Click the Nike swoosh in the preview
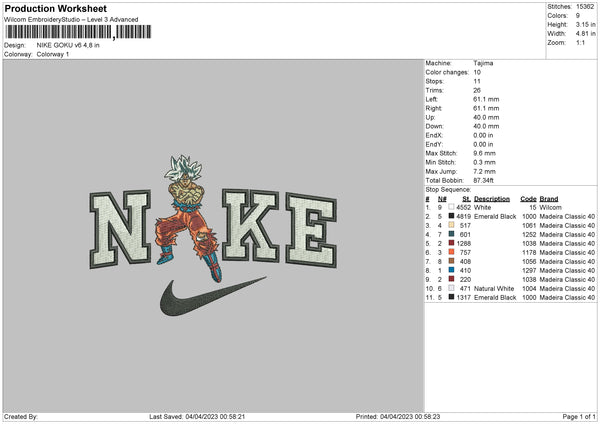Screen dimensions: 600x424 tap(213, 296)
